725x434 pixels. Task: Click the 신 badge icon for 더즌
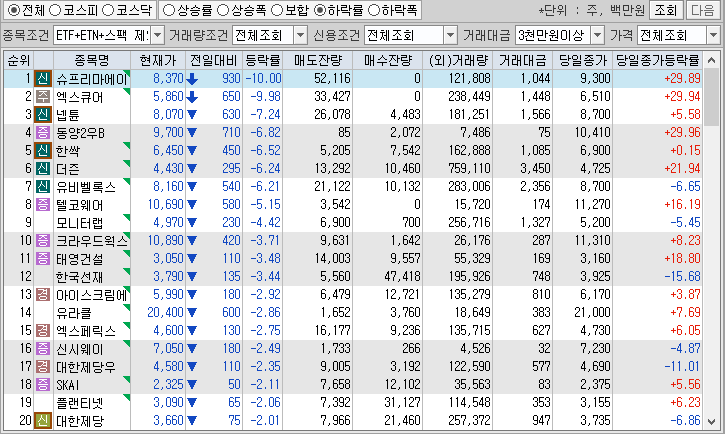point(43,169)
